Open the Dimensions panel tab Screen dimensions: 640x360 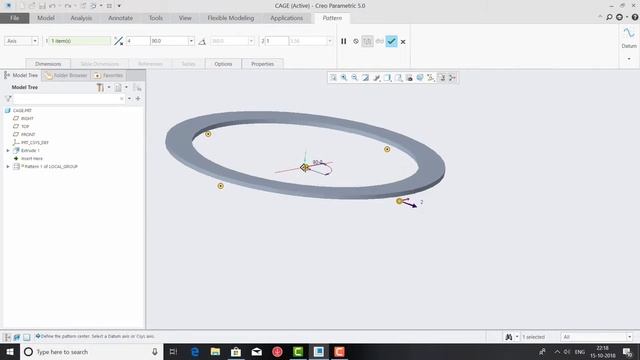pyautogui.click(x=48, y=64)
